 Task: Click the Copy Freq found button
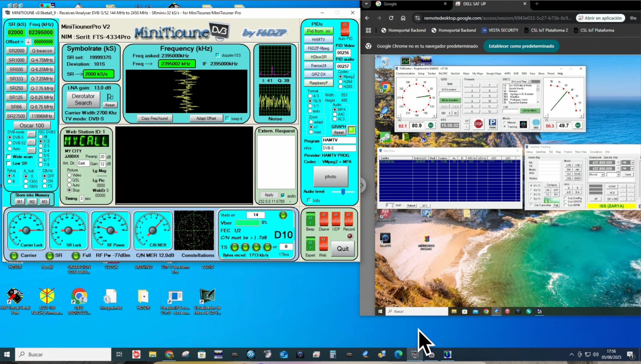[x=154, y=118]
